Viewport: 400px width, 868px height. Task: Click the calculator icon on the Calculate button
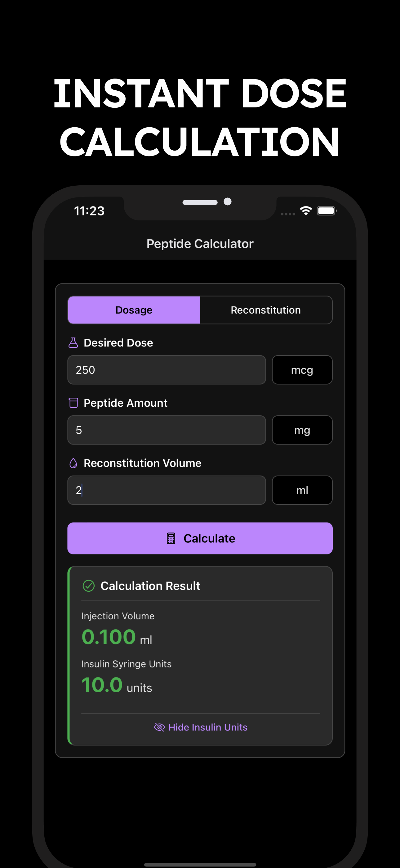[171, 538]
